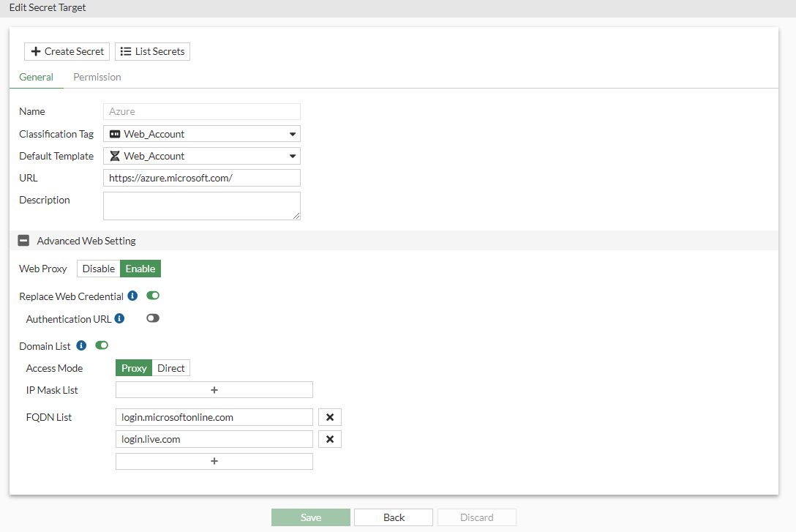This screenshot has height=532, width=796.
Task: Set Web Proxy to Disable
Action: point(99,269)
